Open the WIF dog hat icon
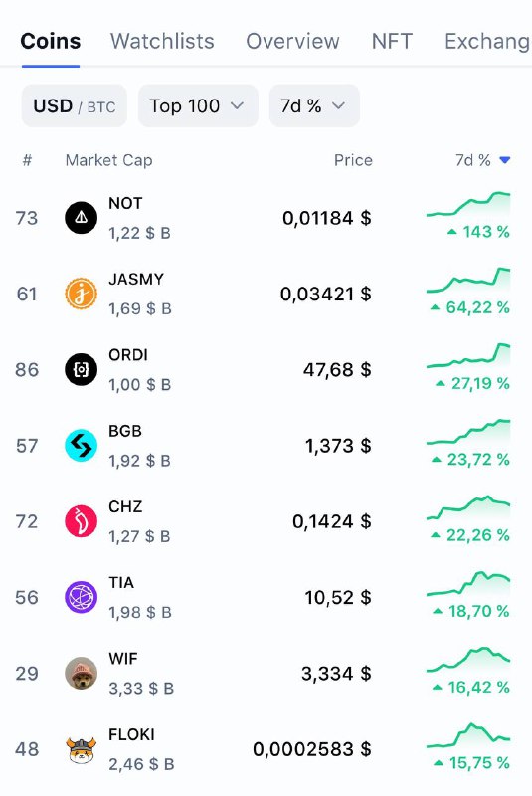Image resolution: width=532 pixels, height=796 pixels. click(x=82, y=674)
